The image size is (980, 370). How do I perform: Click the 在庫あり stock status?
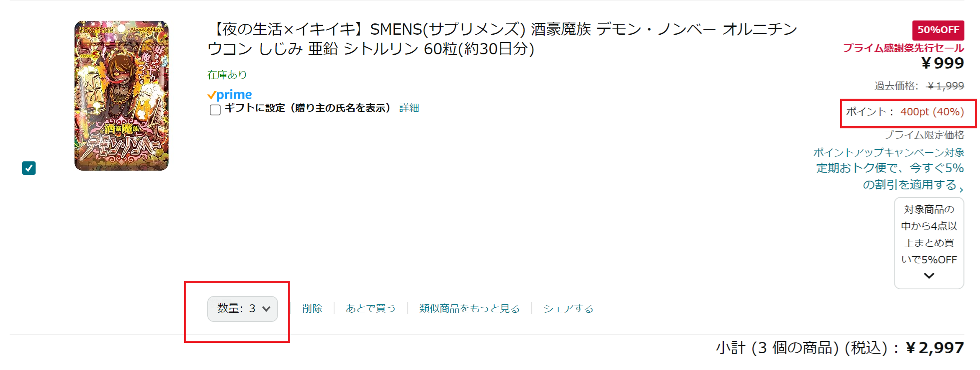pyautogui.click(x=227, y=75)
